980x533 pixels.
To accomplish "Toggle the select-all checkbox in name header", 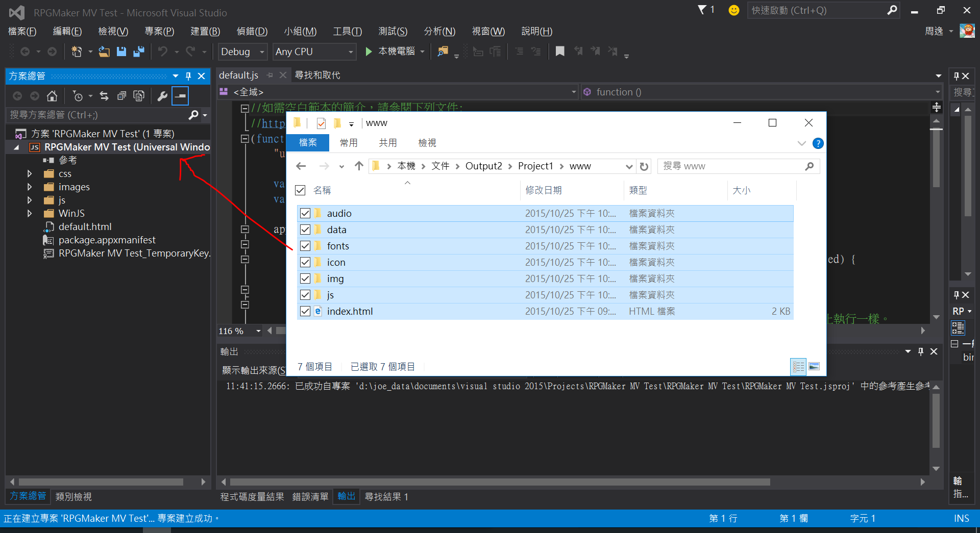I will [x=300, y=190].
